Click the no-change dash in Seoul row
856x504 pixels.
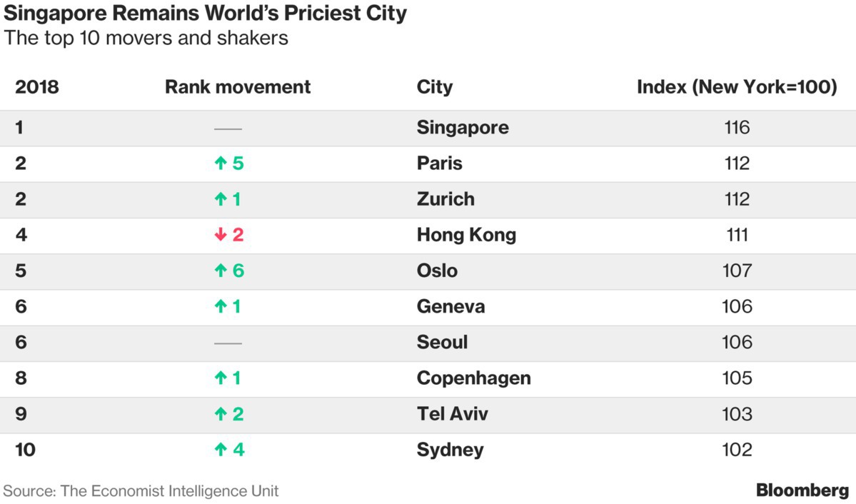click(228, 343)
